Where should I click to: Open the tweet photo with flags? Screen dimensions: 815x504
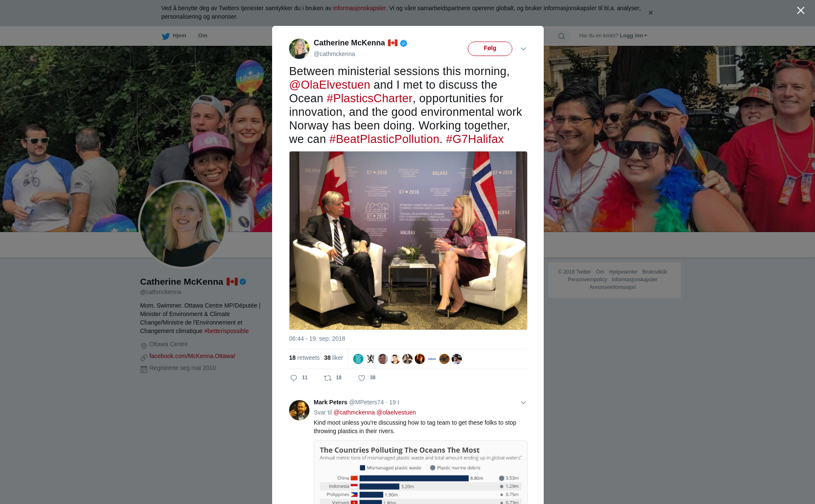[408, 241]
